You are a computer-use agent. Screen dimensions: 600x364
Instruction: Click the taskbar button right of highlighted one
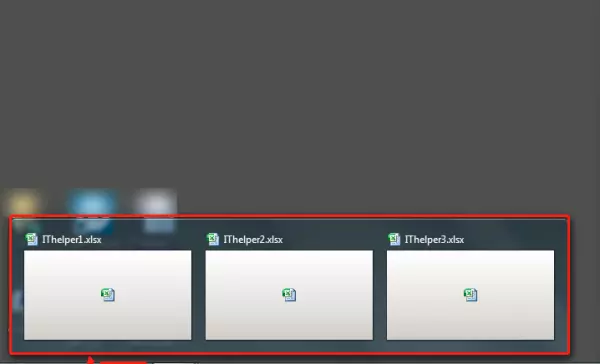tap(175, 362)
